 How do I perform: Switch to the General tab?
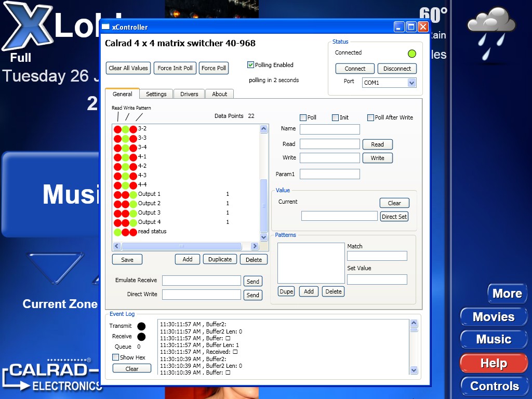(x=123, y=94)
